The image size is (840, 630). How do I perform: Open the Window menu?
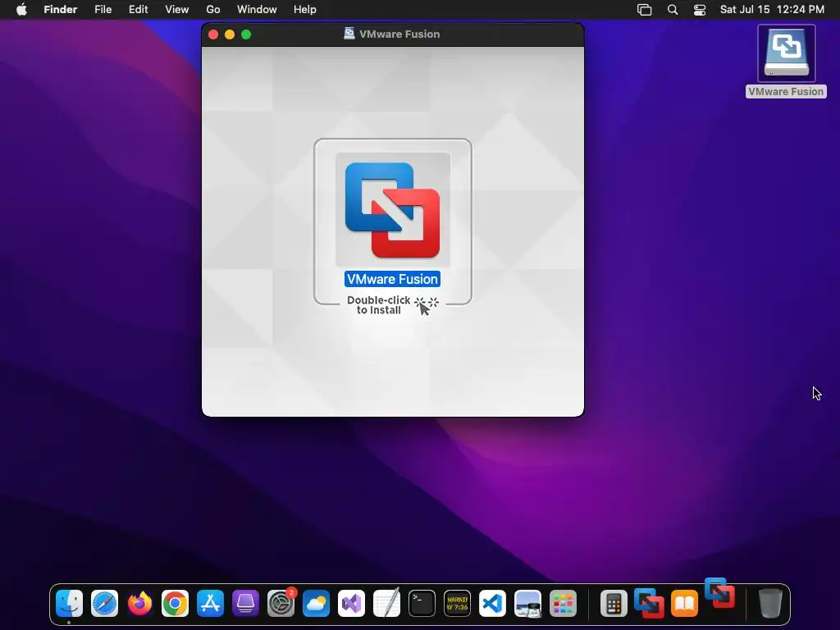257,10
